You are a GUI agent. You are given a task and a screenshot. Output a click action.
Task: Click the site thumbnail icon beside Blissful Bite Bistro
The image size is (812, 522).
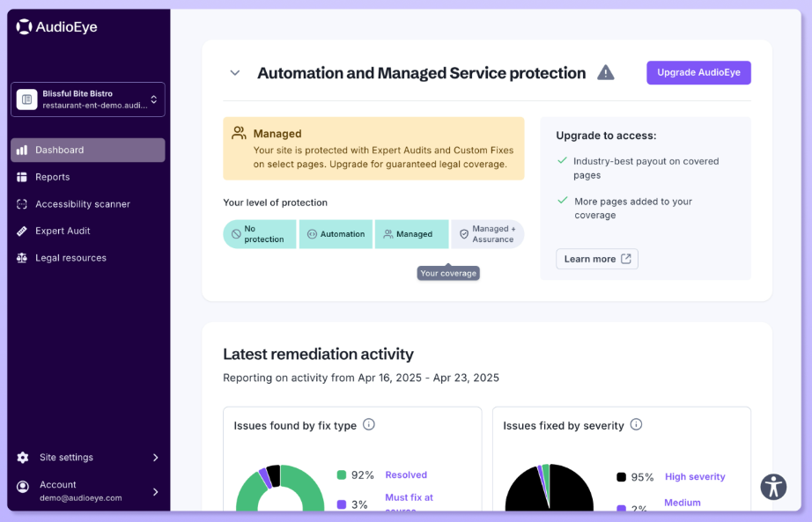pos(27,99)
